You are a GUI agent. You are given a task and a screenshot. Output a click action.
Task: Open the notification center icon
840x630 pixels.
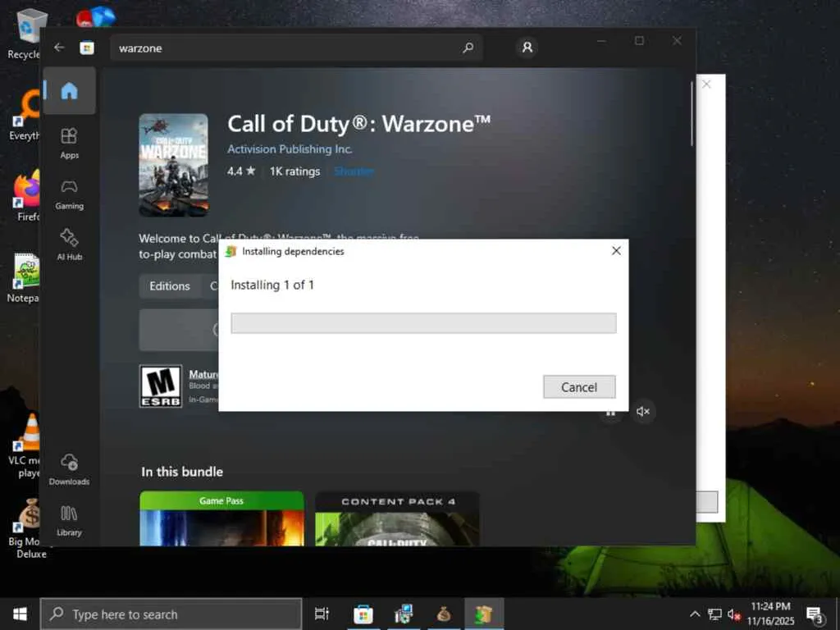[x=815, y=614]
